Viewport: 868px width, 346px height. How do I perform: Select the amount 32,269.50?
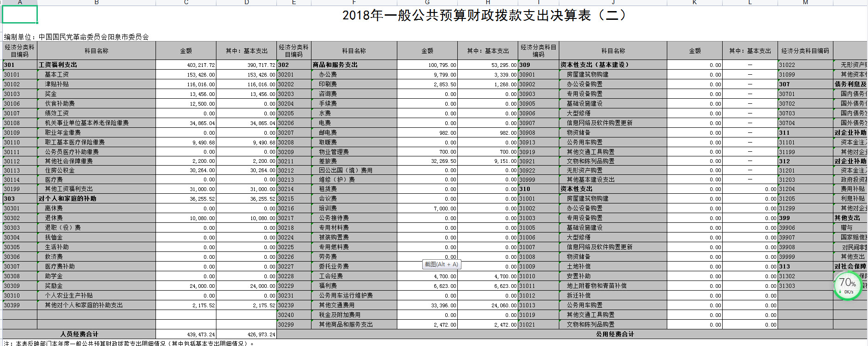coord(427,161)
